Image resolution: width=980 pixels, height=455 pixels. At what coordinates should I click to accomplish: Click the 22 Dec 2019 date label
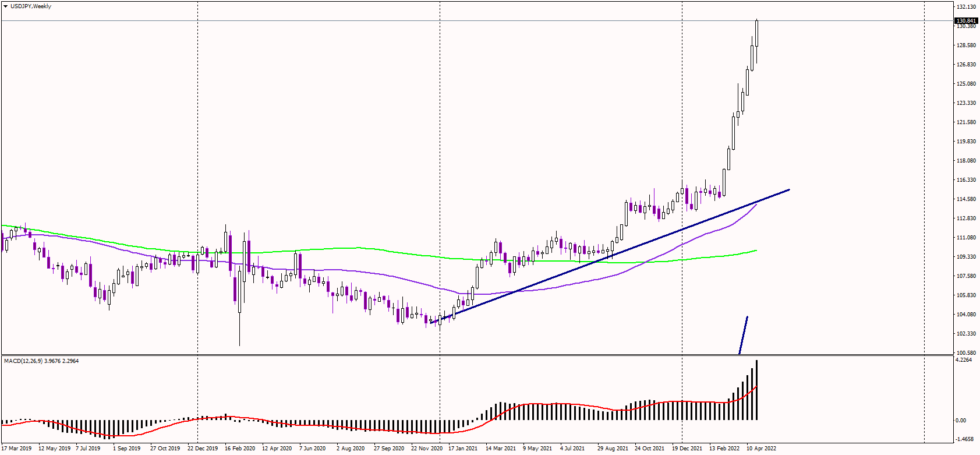203,449
